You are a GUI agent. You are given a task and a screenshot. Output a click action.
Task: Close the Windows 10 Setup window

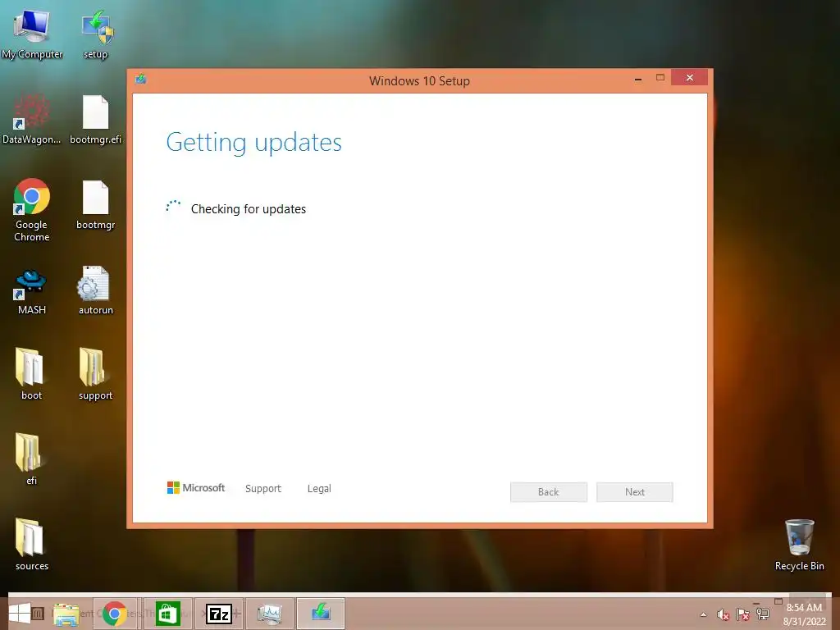pos(689,78)
